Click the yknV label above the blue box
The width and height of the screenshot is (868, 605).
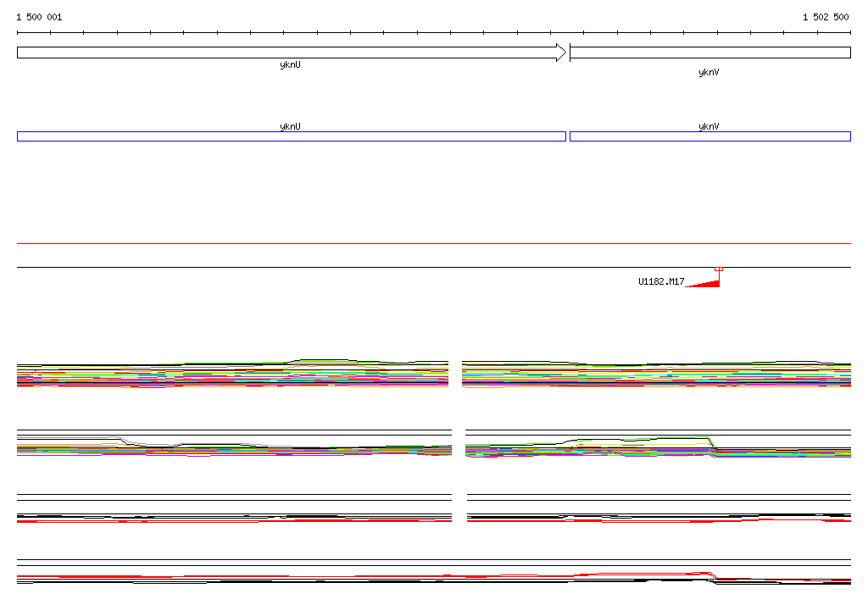(709, 126)
